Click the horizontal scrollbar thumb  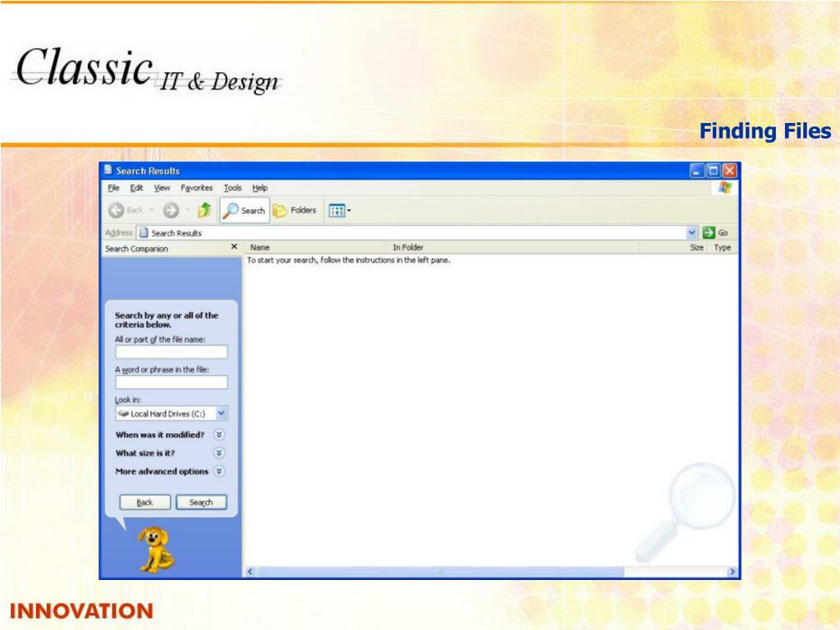tap(441, 572)
